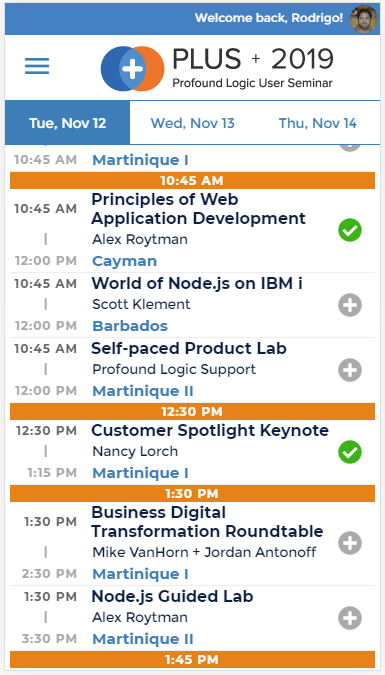Click the PLUS 2019 circular logo
This screenshot has height=675, width=385.
tap(132, 69)
